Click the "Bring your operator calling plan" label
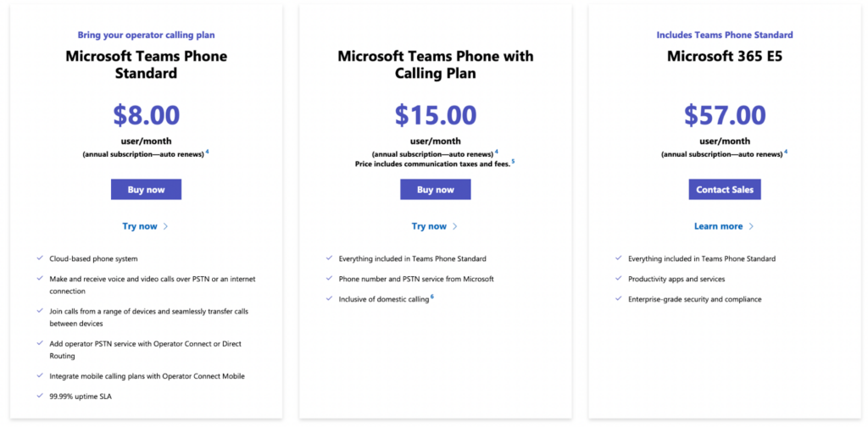This screenshot has width=868, height=427. click(146, 36)
